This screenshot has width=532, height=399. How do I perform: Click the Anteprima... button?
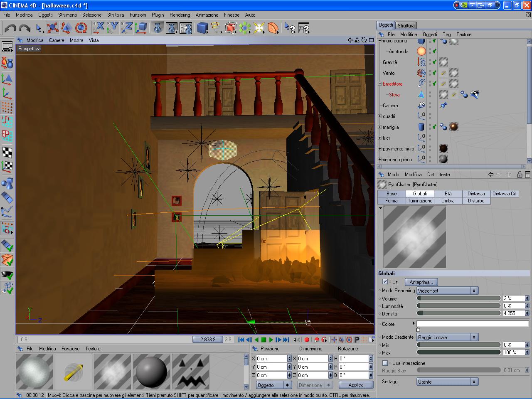(x=421, y=282)
